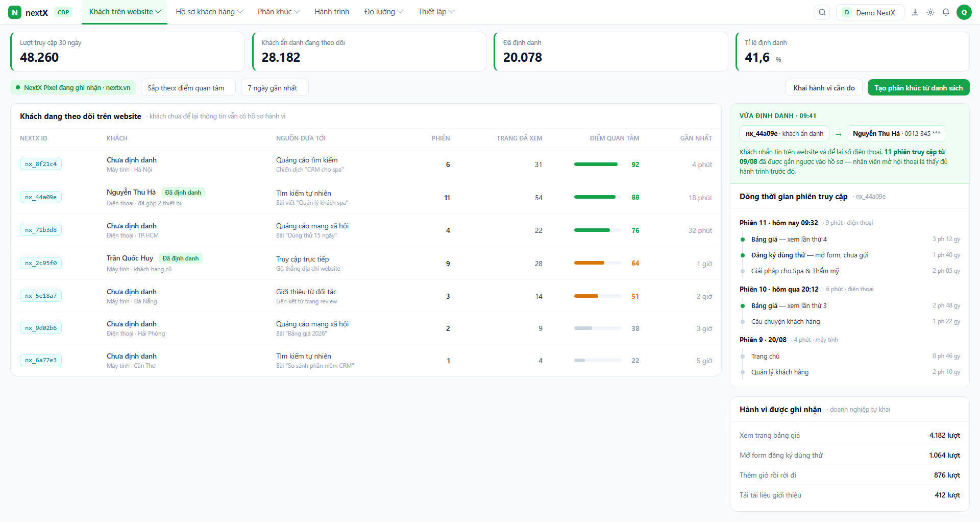The image size is (980, 522).
Task: Select the Demo NextX workspace button
Action: click(870, 12)
